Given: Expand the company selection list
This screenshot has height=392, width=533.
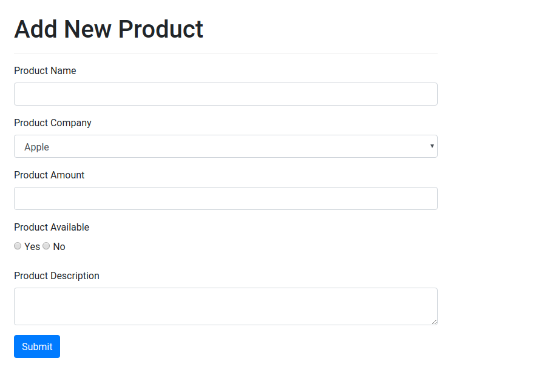Looking at the screenshot, I should coord(225,146).
